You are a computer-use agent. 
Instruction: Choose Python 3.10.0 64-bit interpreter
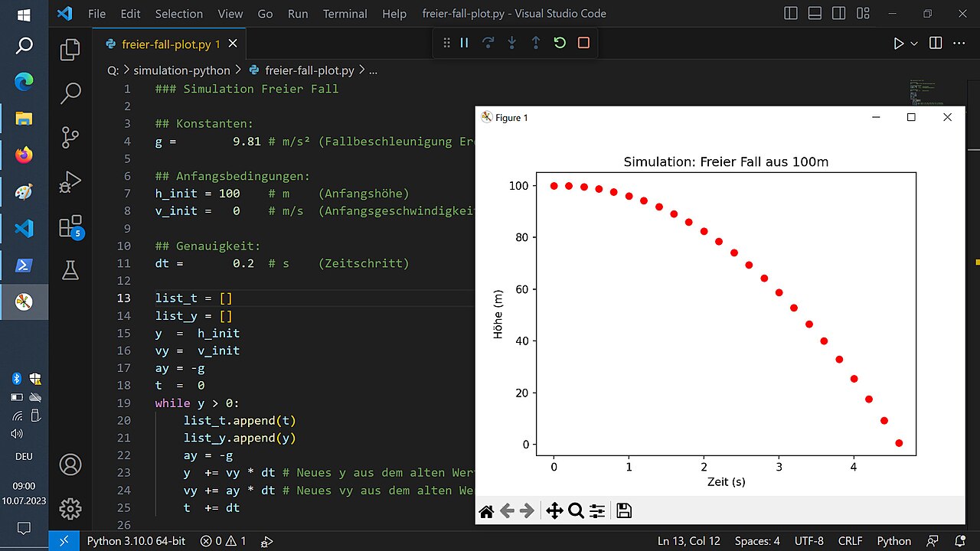[136, 541]
